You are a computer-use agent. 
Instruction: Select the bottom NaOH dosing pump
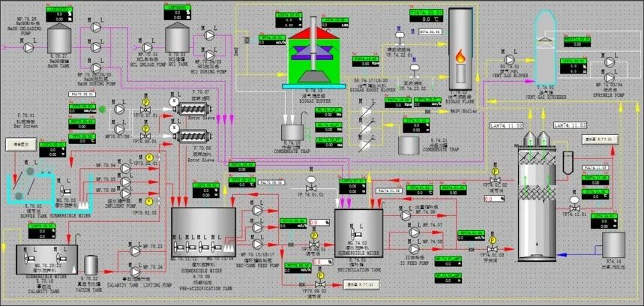(95, 67)
